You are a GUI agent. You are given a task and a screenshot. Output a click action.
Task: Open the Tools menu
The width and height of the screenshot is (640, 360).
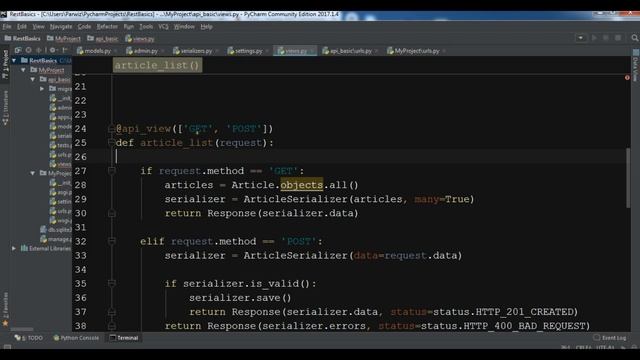146,27
